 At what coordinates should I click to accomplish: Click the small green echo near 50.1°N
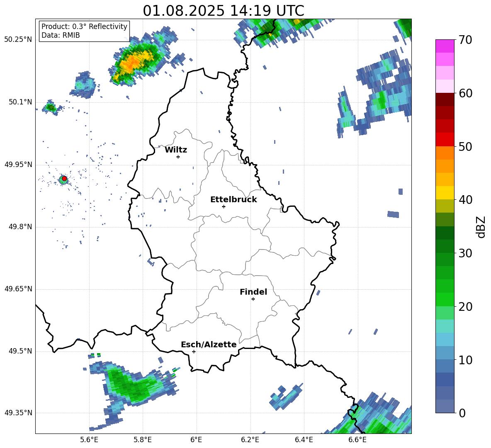(51, 108)
